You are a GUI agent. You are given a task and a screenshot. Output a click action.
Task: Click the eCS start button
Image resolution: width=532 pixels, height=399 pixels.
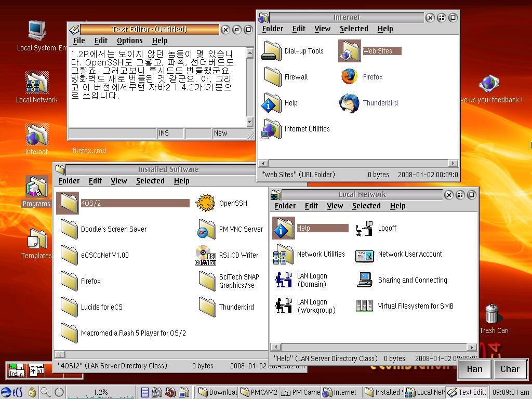point(12,392)
